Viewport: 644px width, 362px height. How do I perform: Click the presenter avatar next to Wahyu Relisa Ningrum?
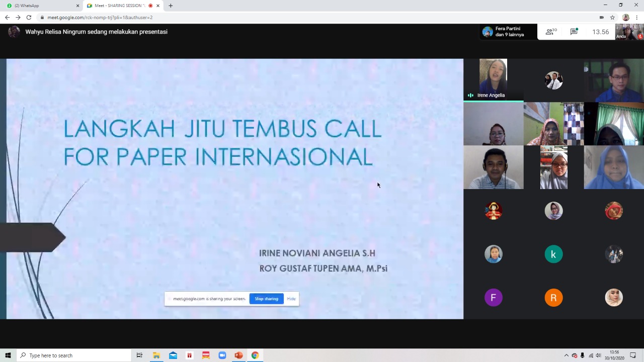pyautogui.click(x=14, y=32)
